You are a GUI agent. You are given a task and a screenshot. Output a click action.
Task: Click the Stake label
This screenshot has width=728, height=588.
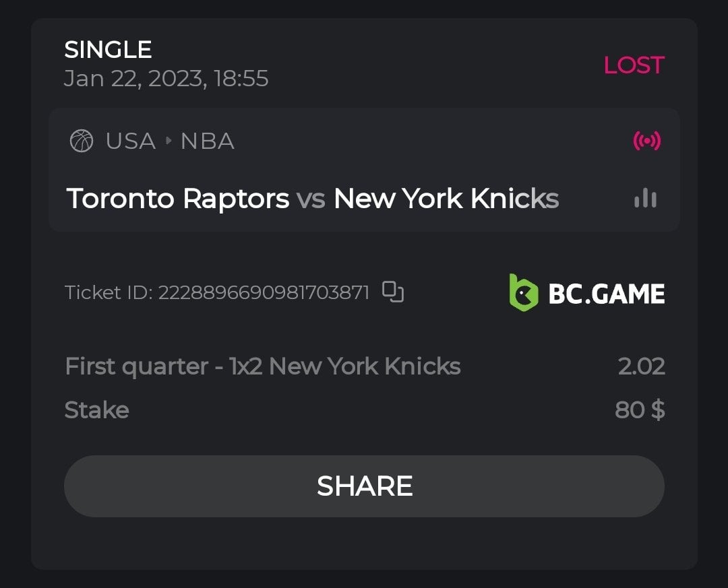(x=96, y=410)
